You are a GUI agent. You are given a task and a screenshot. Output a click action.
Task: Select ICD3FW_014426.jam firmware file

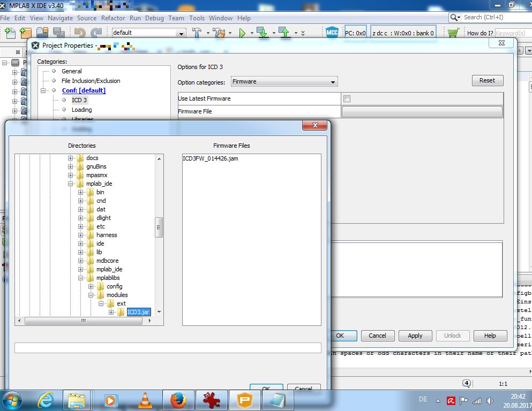tap(211, 158)
